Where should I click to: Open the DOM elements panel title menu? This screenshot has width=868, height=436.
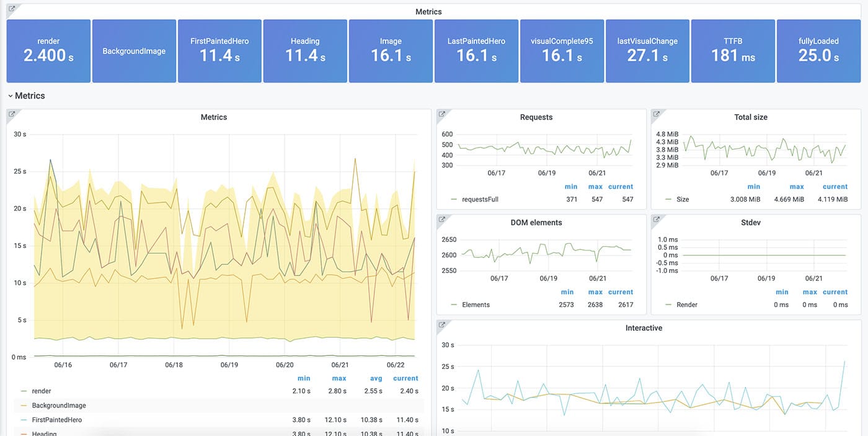(x=537, y=222)
